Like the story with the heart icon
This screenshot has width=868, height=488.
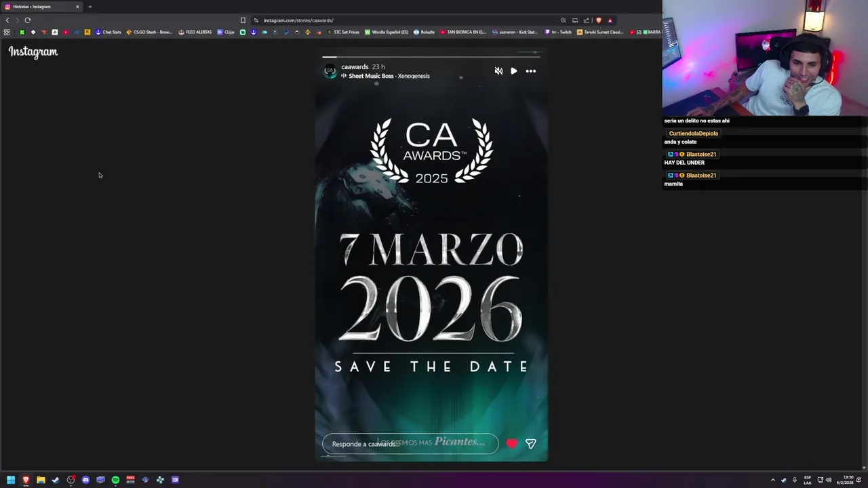tap(512, 444)
